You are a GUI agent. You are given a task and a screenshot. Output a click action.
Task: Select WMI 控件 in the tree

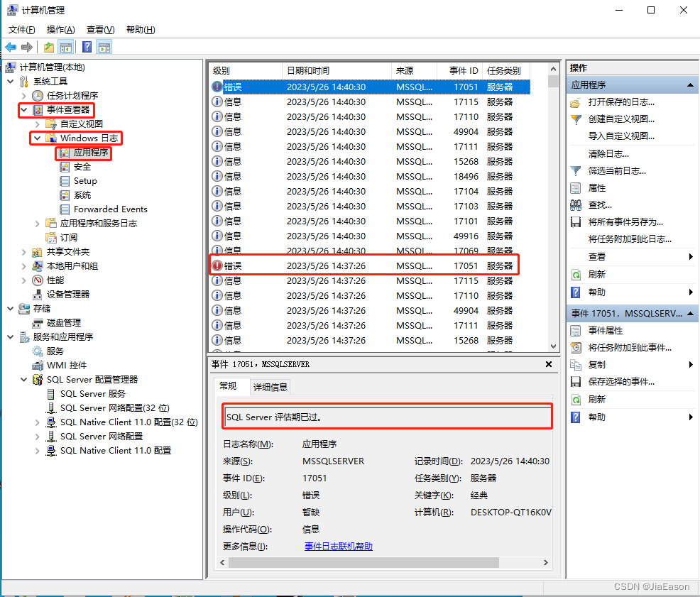[x=67, y=366]
